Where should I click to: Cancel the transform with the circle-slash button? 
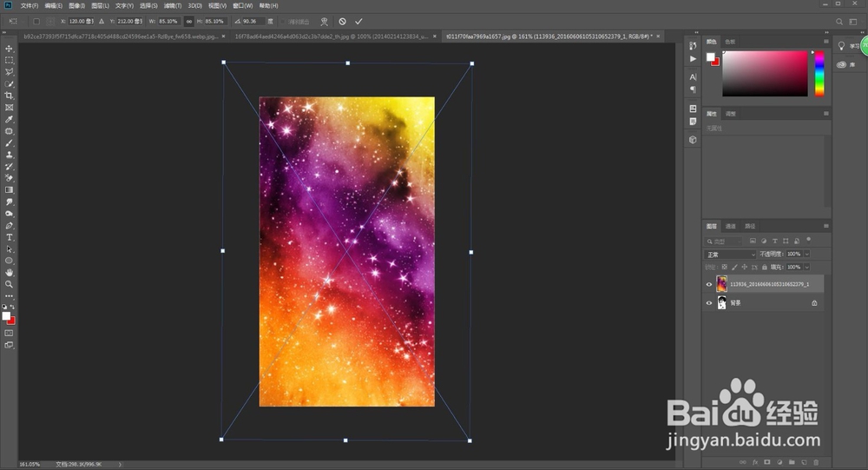coord(343,22)
